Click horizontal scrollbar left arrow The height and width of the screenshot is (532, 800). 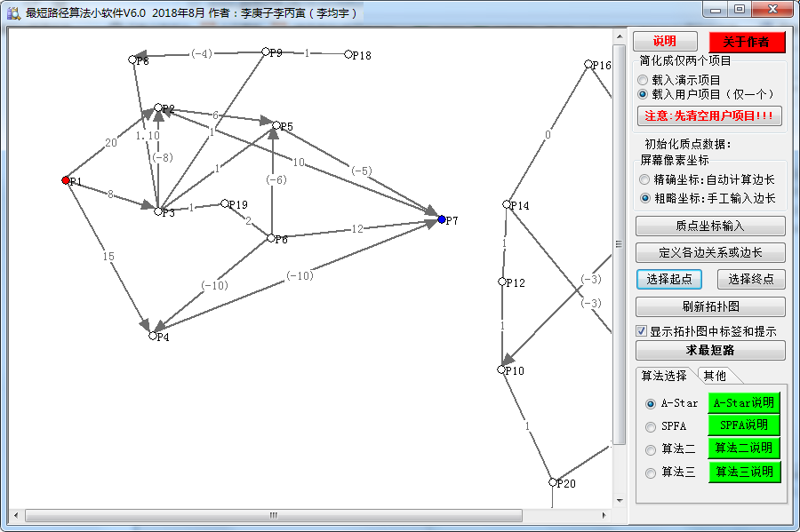coord(16,515)
